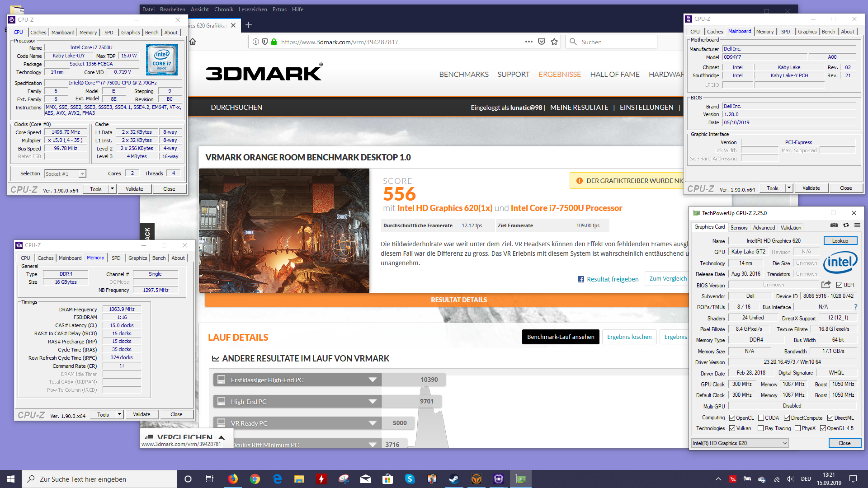Click the Windows taskbar search box
The height and width of the screenshot is (488, 868).
(x=99, y=479)
